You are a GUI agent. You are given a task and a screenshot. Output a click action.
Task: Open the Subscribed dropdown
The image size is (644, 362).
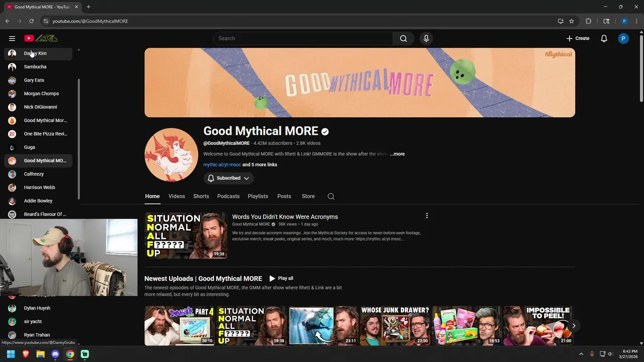(228, 178)
